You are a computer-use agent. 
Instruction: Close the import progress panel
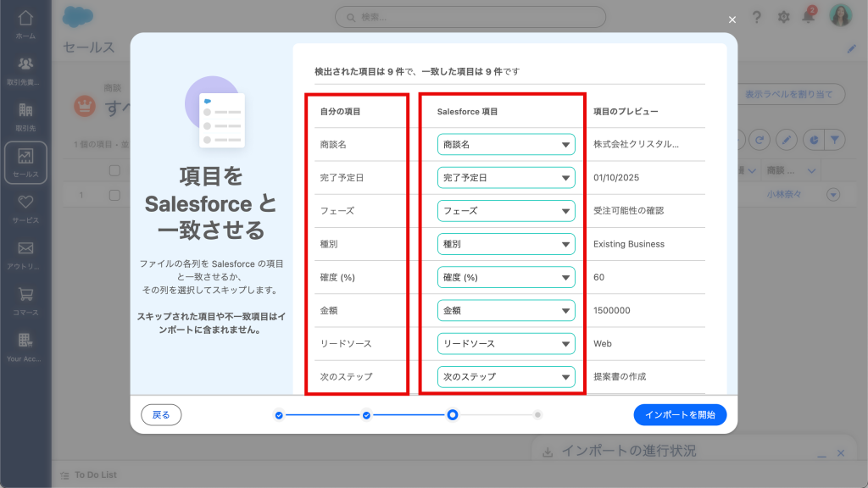841,453
